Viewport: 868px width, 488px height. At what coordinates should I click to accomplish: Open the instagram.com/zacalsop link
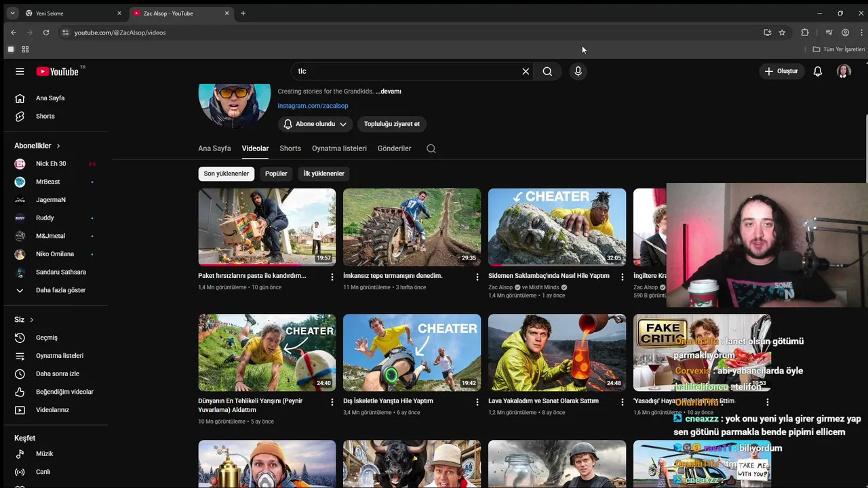click(313, 106)
